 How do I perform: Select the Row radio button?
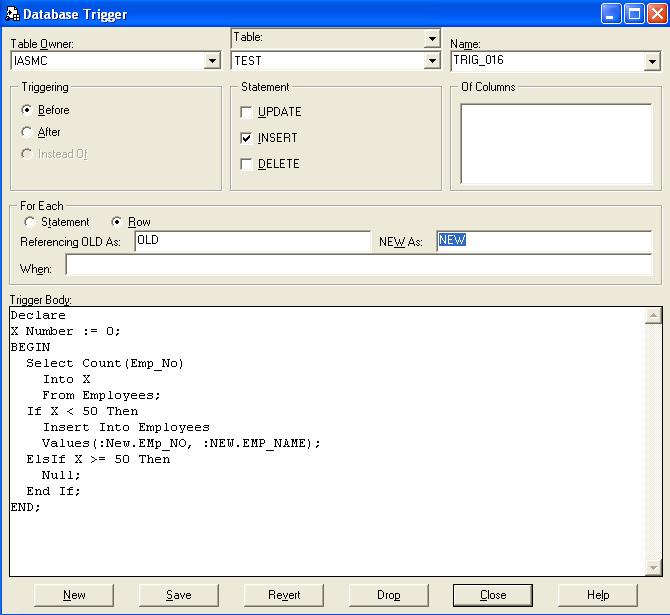point(117,222)
